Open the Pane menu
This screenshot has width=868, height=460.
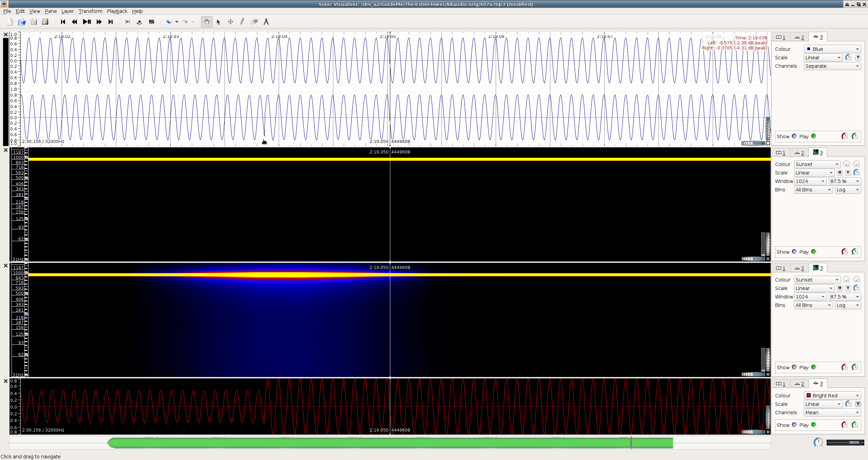pyautogui.click(x=51, y=11)
